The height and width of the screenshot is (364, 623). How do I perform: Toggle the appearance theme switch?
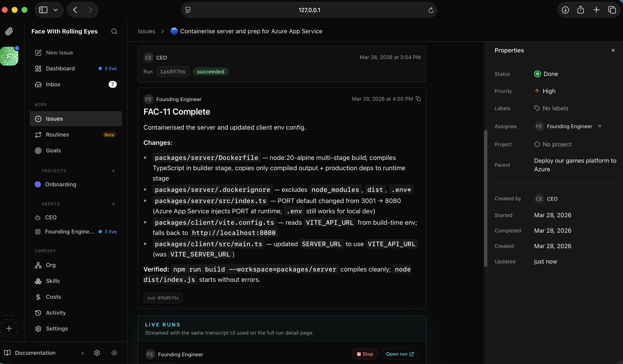click(x=114, y=353)
